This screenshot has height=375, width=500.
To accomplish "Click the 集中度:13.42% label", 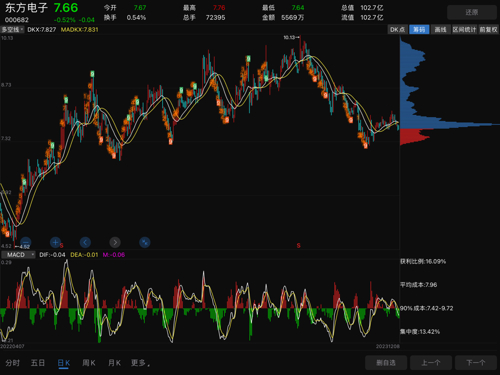I will point(420,332).
